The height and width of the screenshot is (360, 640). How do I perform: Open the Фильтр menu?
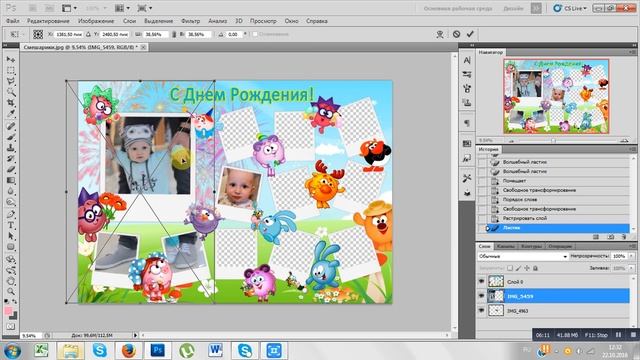point(191,21)
